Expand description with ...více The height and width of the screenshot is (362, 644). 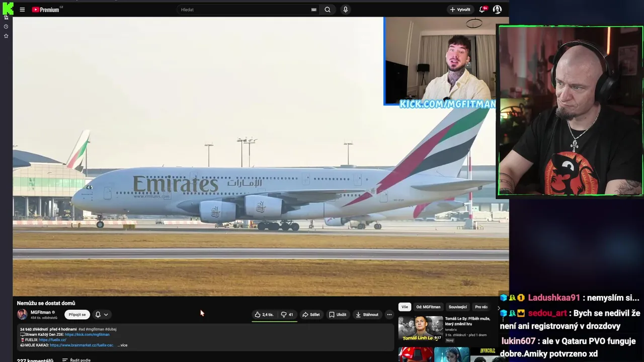tap(122, 345)
